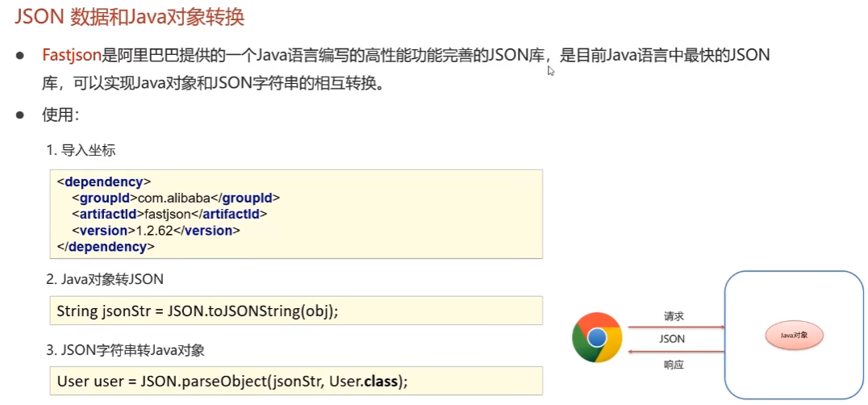The height and width of the screenshot is (405, 868).
Task: Click the line 库，可以实现Java对象和JSON字符串的相互转换
Action: (x=213, y=85)
